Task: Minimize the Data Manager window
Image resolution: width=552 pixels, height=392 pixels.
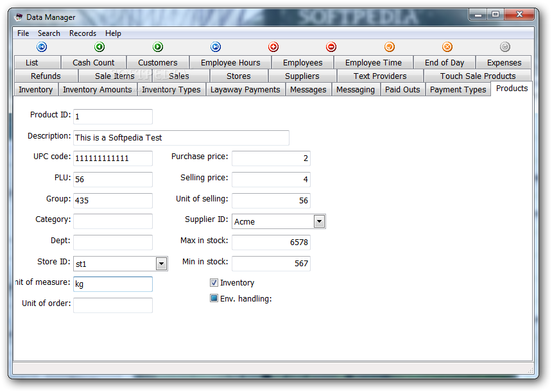Action: pyautogui.click(x=478, y=14)
